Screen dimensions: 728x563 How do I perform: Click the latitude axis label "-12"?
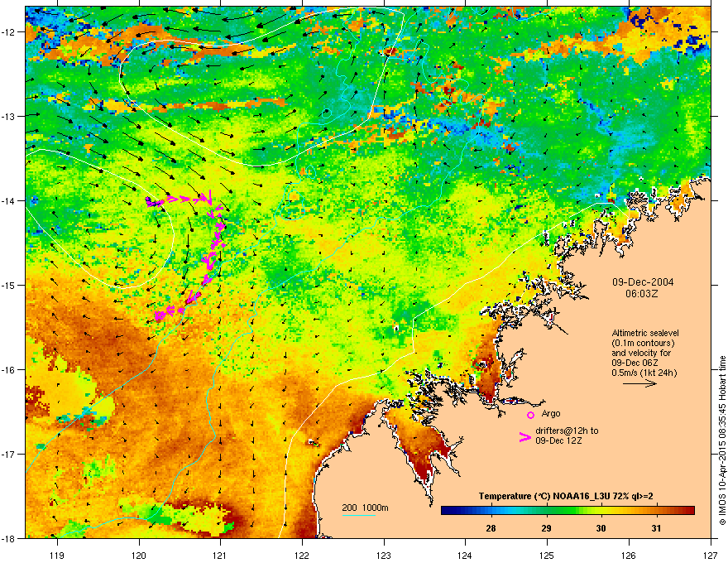point(7,32)
